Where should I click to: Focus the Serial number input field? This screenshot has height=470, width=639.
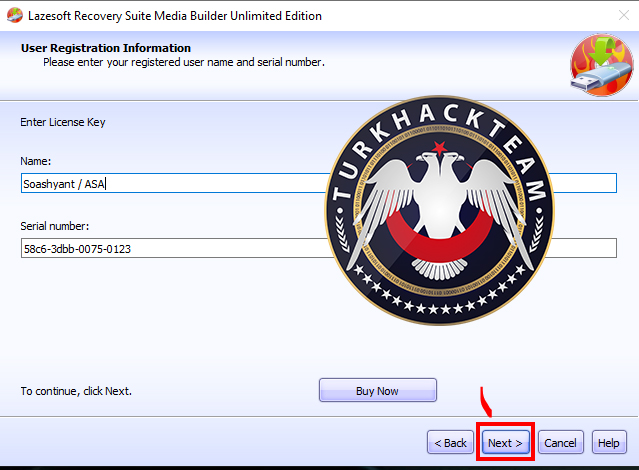pos(319,248)
